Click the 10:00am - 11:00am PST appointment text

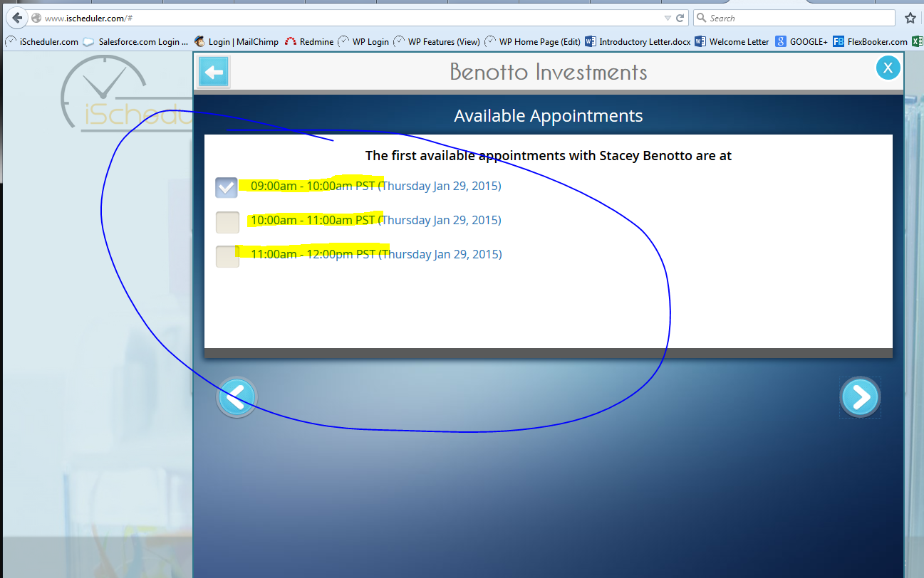(375, 220)
